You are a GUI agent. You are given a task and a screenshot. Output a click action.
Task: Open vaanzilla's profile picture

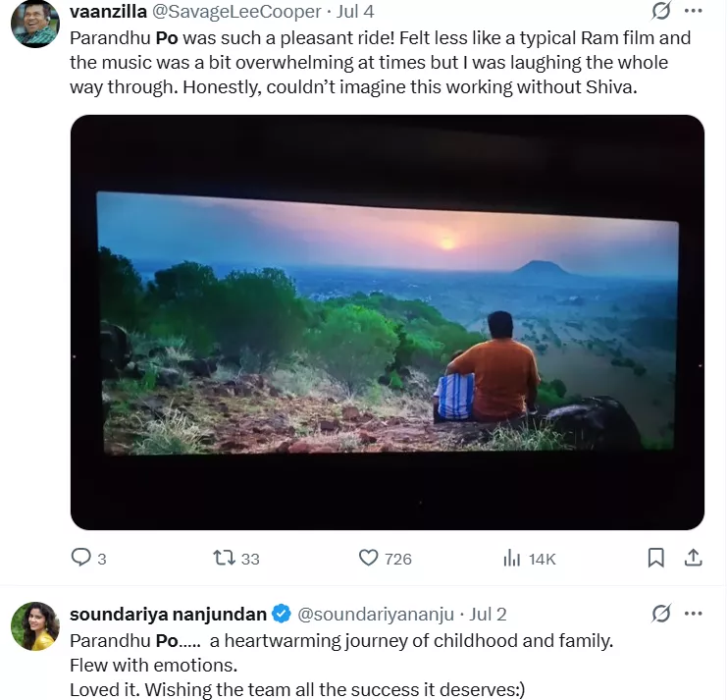(x=34, y=24)
